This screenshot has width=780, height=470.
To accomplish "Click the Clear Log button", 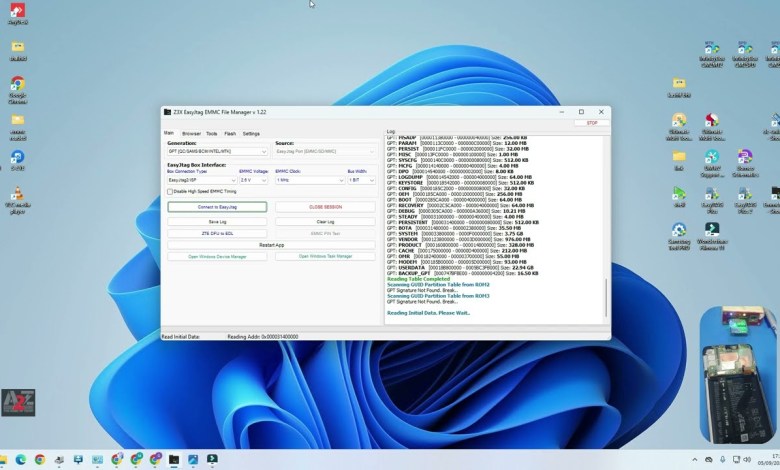I will click(325, 221).
